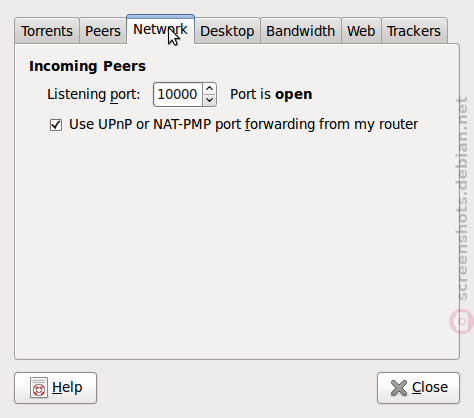Select the Network tab
Viewport: 474px width, 418px height.
click(x=160, y=29)
